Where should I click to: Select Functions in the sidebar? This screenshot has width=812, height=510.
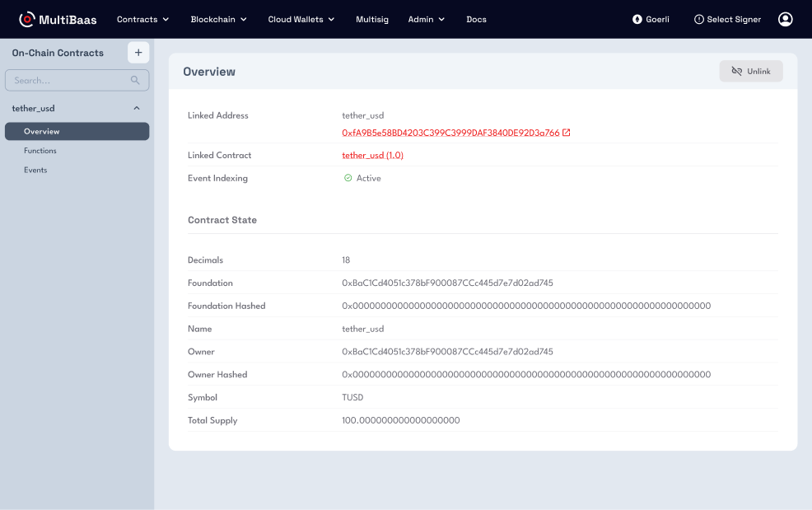(40, 151)
